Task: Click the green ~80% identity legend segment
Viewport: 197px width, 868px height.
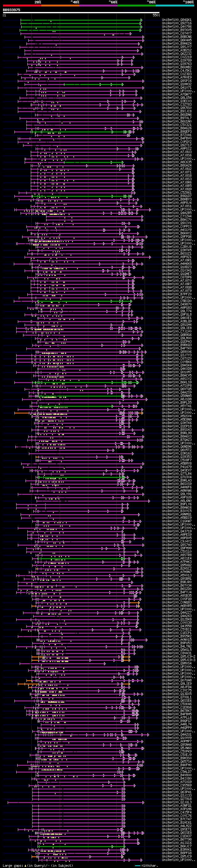Action: click(x=137, y=6)
